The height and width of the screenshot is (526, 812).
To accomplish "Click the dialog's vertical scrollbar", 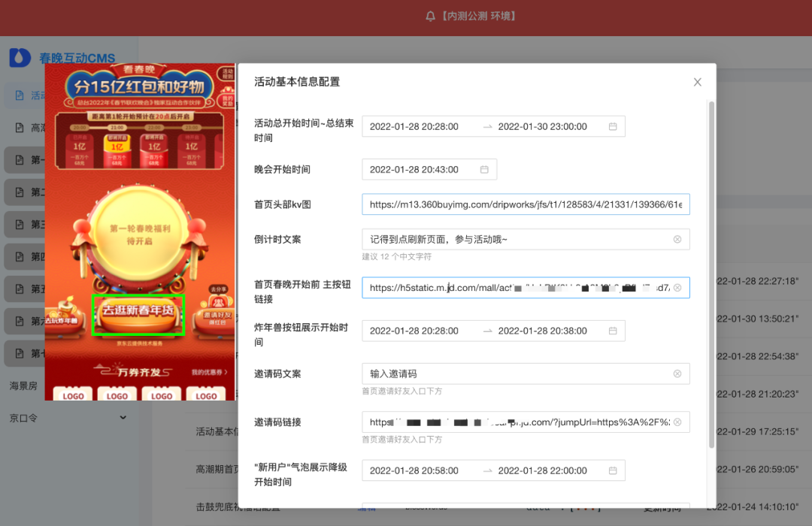I will point(711,274).
